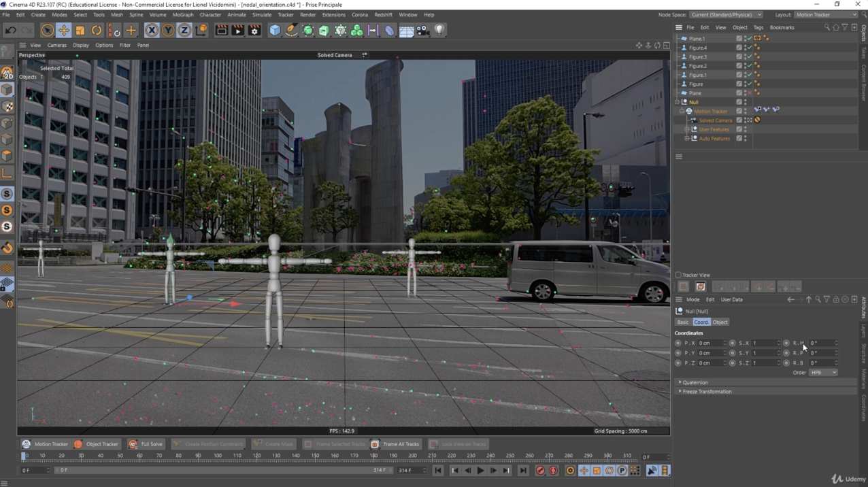Toggle Position keyframe recording near the timeline
This screenshot has height=487, width=868.
coord(584,470)
